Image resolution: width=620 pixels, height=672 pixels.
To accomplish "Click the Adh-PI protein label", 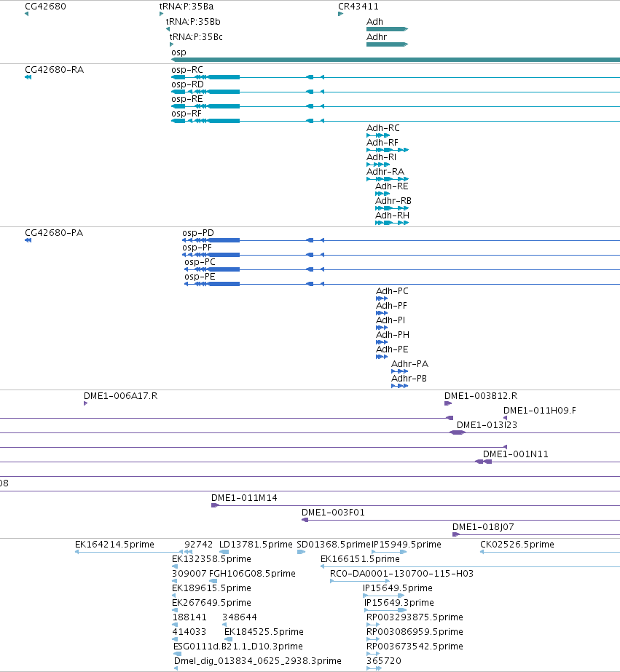I will point(391,320).
